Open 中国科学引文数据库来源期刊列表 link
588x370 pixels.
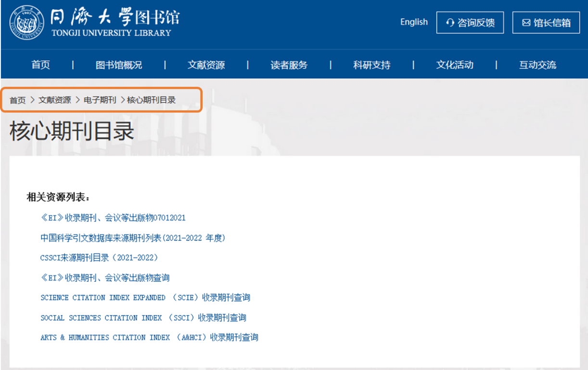[133, 238]
